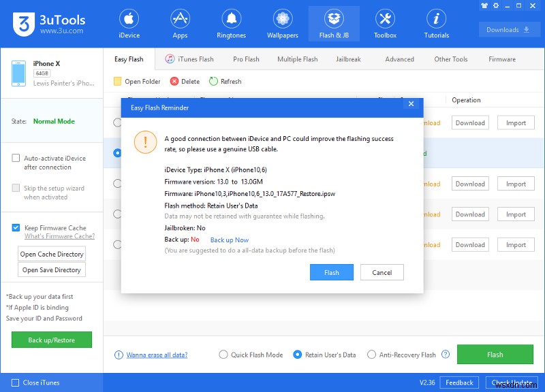Switch to the Easy Flash tab
Image resolution: width=545 pixels, height=392 pixels.
[129, 59]
